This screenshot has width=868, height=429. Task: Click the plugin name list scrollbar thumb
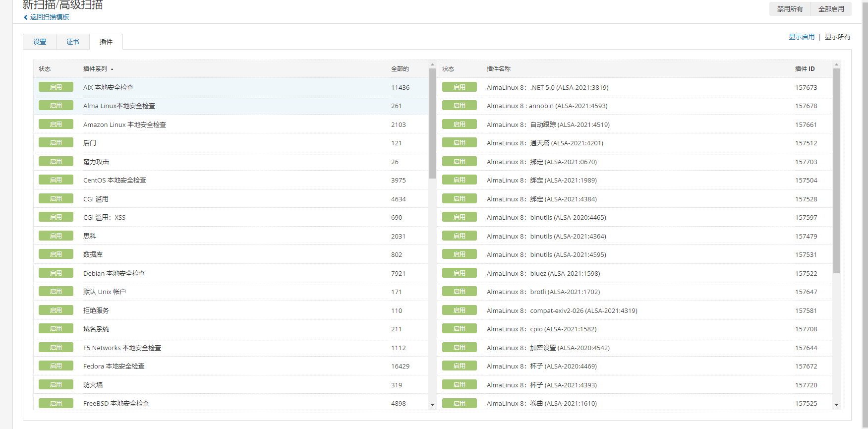tap(836, 171)
